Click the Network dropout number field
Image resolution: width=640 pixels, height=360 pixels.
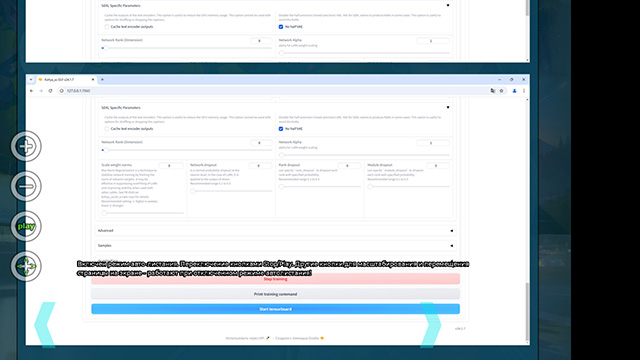click(260, 166)
